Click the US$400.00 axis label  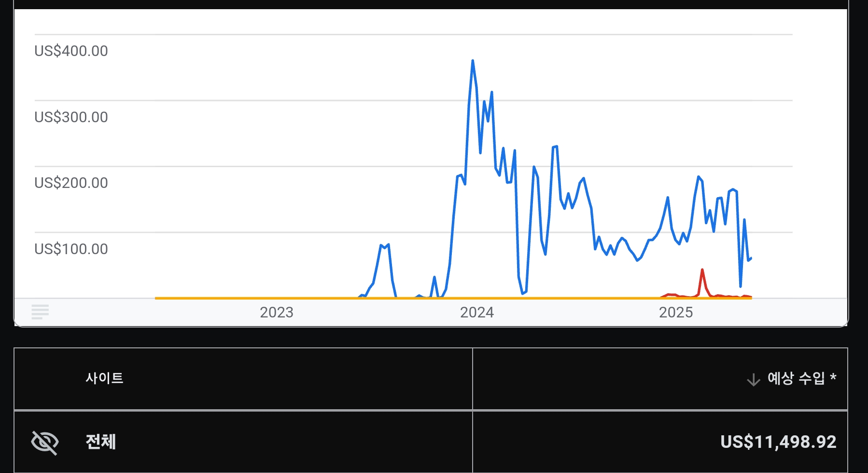click(71, 51)
